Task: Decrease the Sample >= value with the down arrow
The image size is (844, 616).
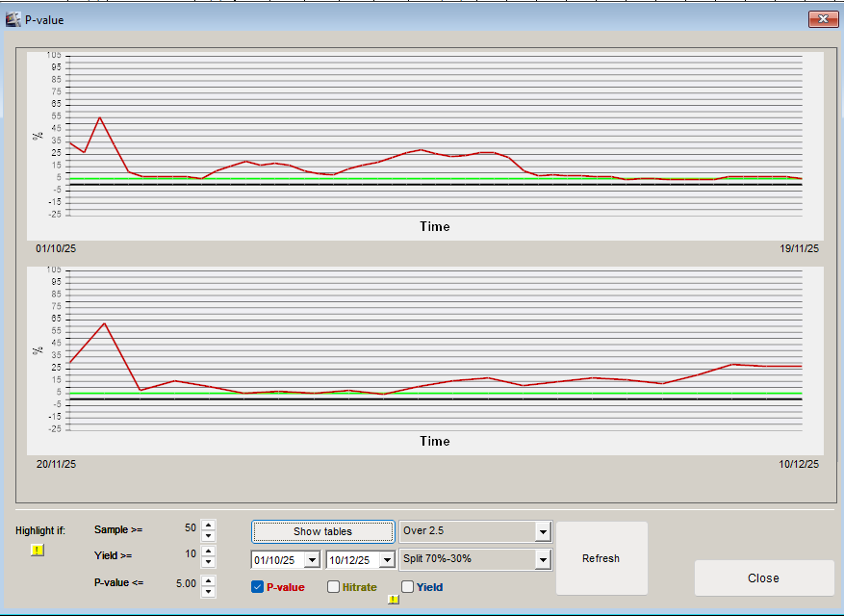Action: tap(208, 533)
